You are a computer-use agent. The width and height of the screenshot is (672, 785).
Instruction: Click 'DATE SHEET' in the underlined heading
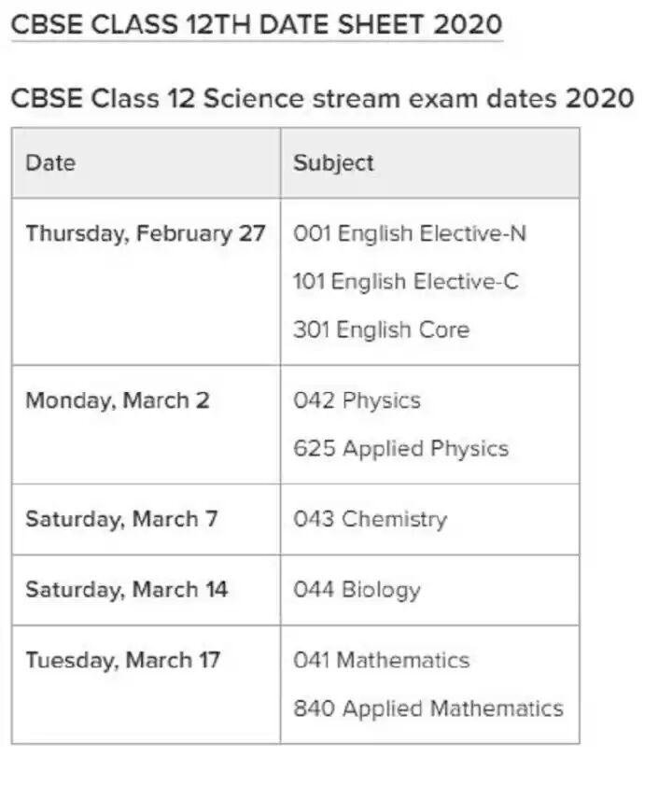coord(343,24)
